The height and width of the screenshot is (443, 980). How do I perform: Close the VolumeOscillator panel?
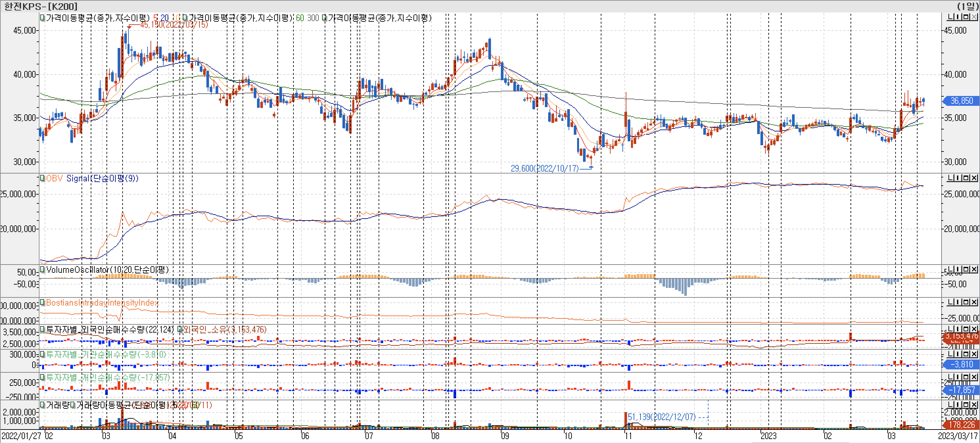[973, 269]
